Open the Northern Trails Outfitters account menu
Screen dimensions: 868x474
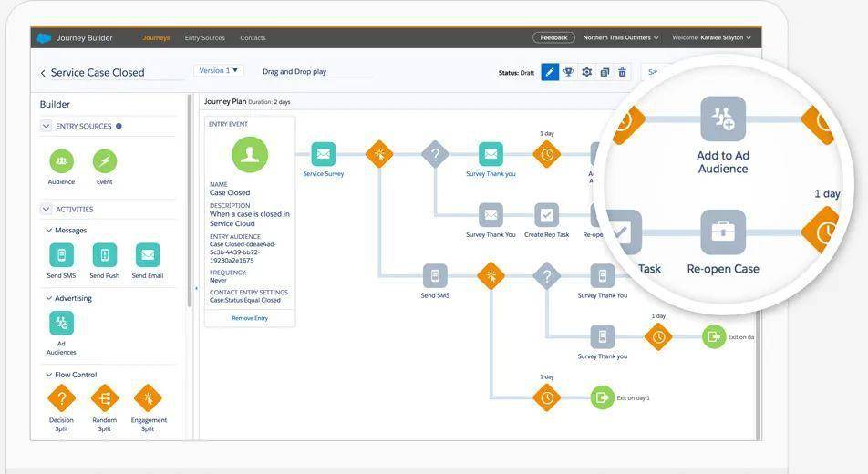621,38
